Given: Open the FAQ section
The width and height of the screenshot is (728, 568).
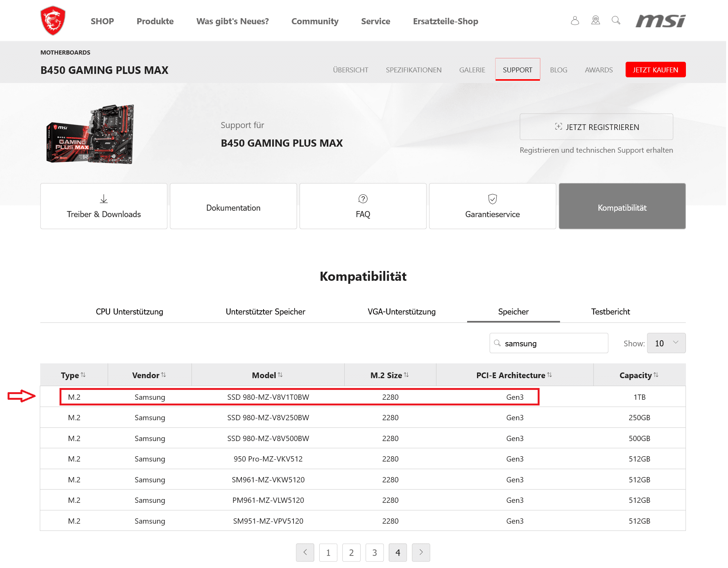Looking at the screenshot, I should 363,206.
